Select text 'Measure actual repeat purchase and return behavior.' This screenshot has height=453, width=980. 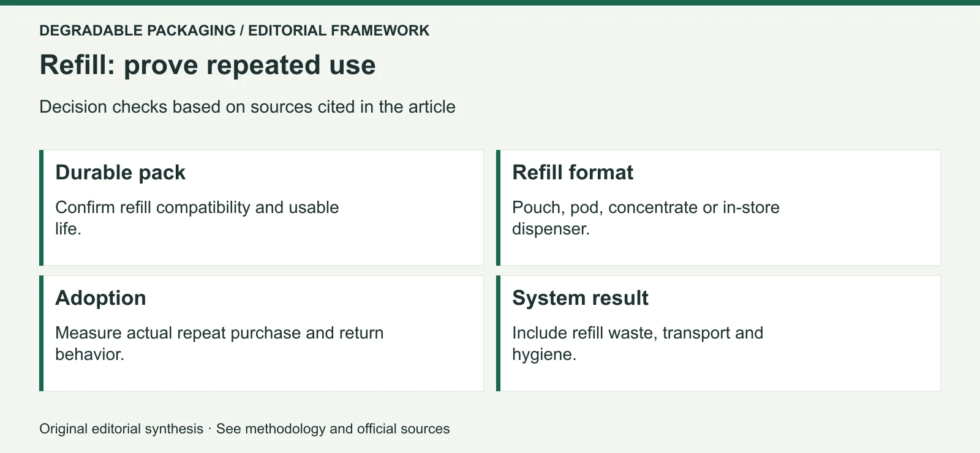[220, 343]
